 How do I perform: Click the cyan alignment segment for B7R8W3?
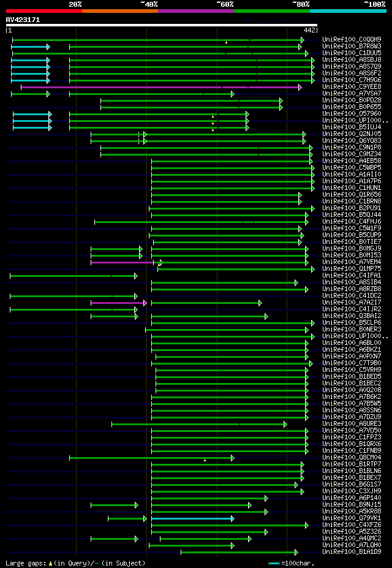pyautogui.click(x=31, y=47)
